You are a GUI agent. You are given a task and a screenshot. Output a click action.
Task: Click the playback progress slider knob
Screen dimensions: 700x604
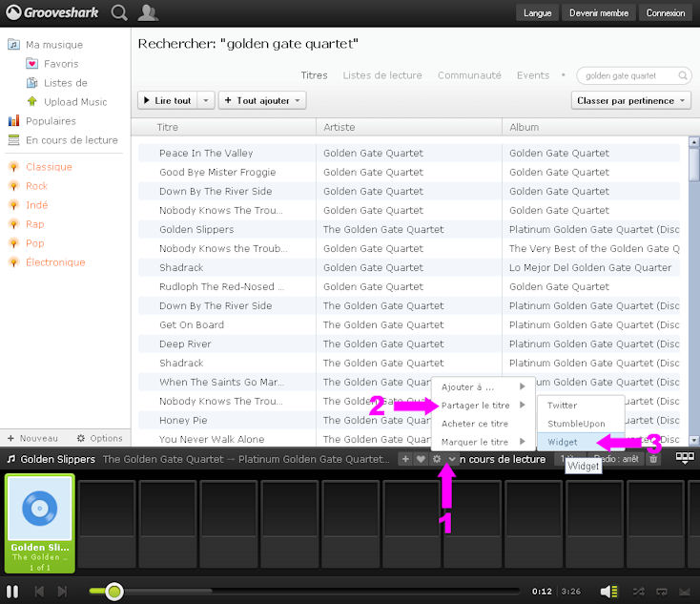click(114, 592)
